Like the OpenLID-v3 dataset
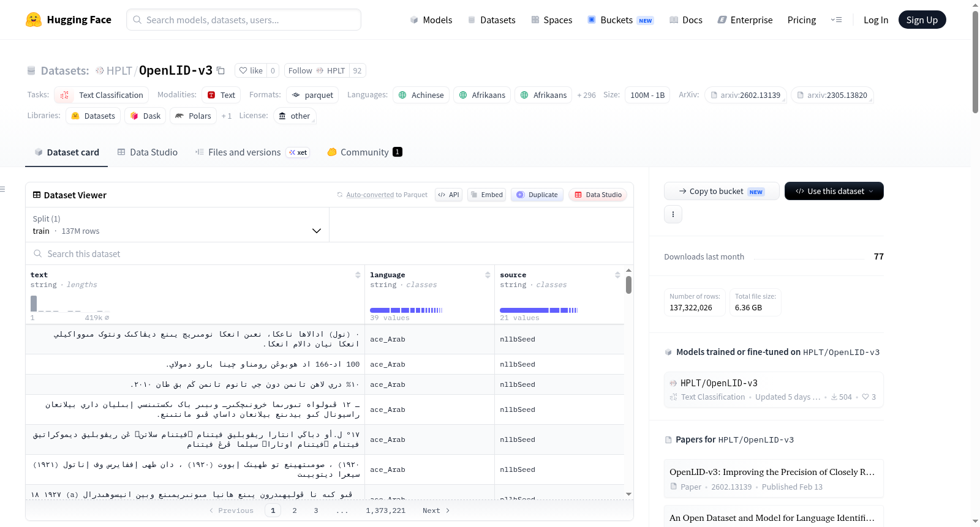This screenshot has width=980, height=527. click(251, 70)
